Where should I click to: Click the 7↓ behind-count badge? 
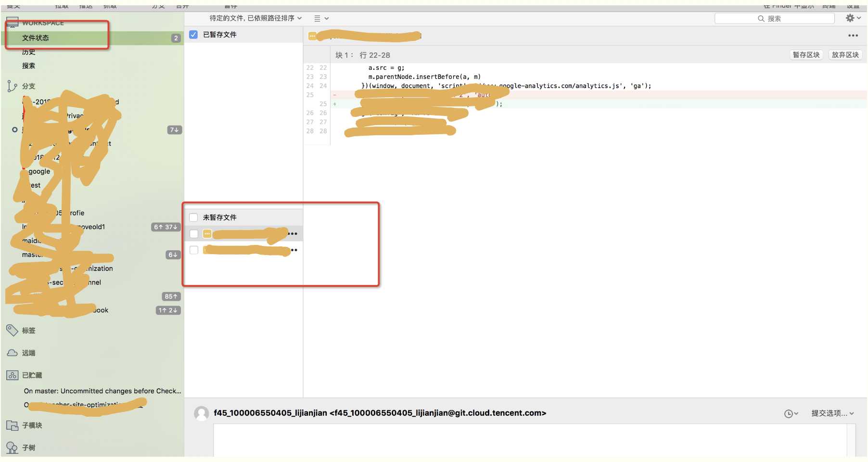click(x=174, y=130)
